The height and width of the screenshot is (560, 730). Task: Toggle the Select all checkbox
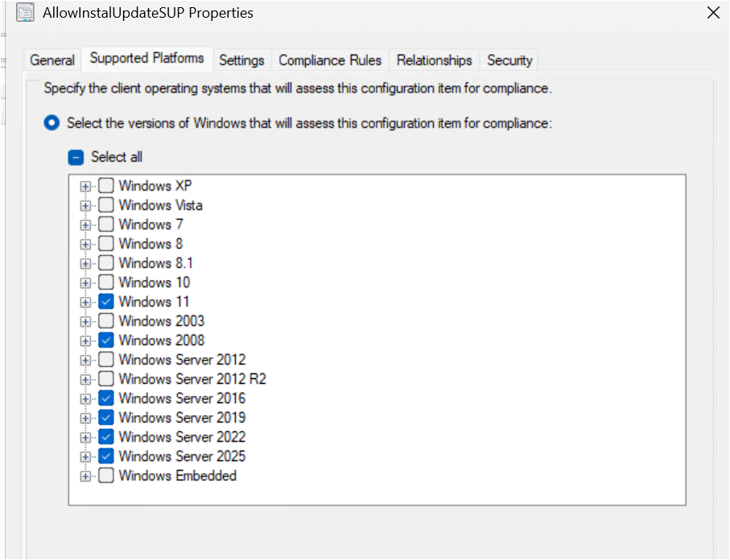point(76,157)
